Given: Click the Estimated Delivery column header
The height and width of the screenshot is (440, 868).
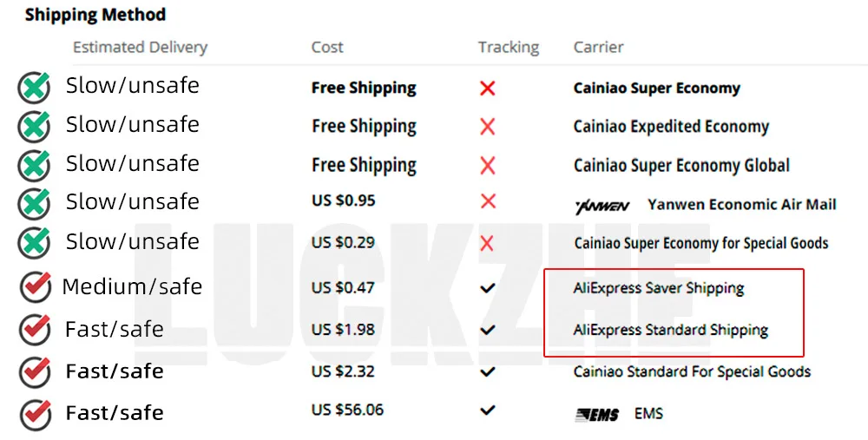Looking at the screenshot, I should [x=140, y=48].
